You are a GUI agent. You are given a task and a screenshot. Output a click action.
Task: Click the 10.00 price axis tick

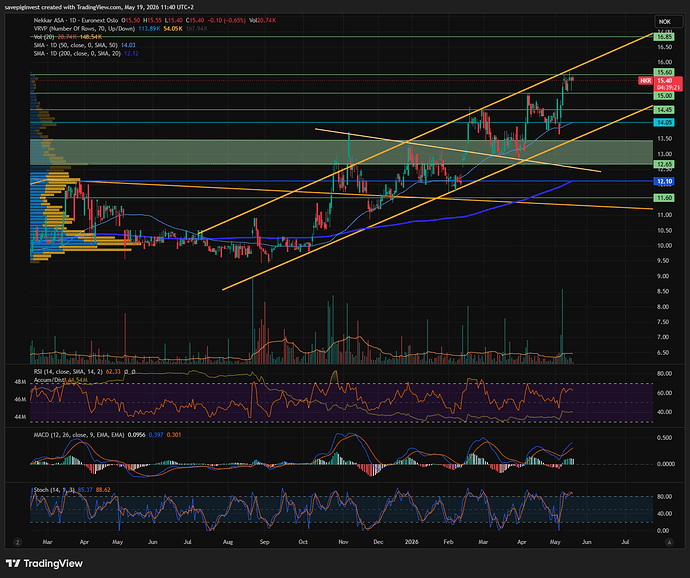pos(664,246)
